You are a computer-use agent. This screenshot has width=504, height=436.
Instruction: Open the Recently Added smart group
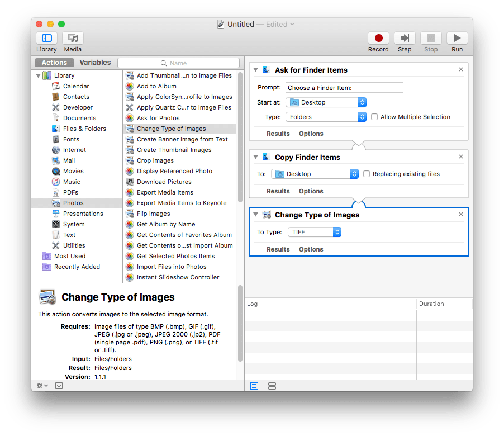pyautogui.click(x=77, y=267)
